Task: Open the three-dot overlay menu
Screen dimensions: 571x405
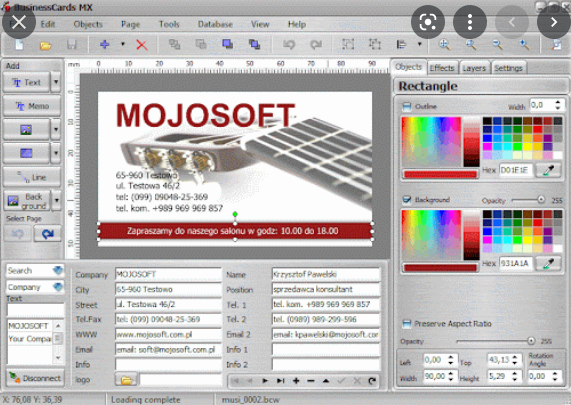Action: (470, 22)
